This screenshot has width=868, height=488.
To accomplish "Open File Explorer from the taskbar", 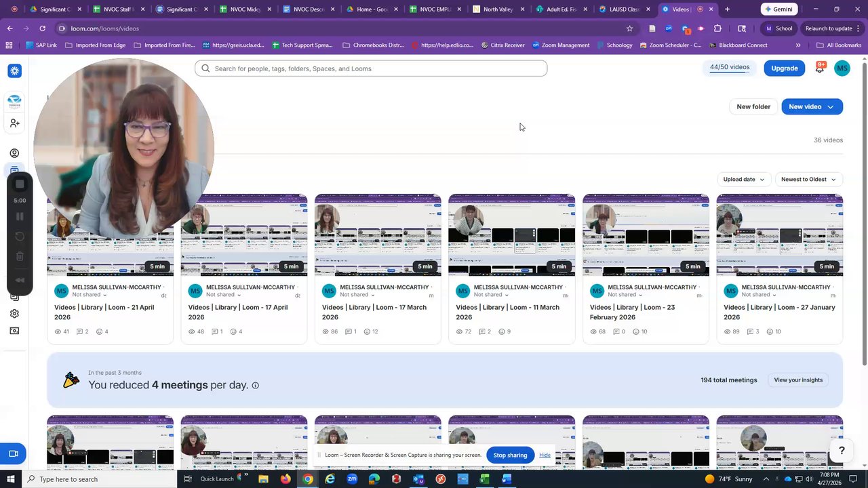I will point(263,479).
